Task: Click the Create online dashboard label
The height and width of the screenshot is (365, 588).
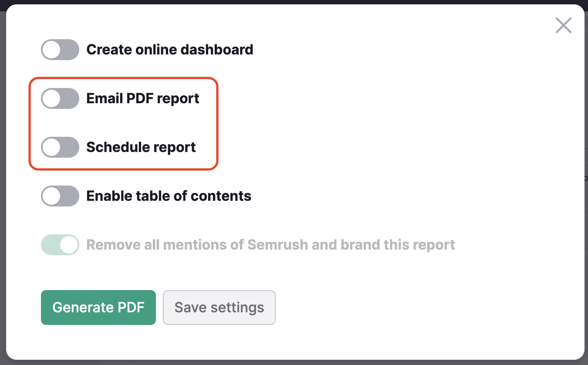Action: (170, 50)
